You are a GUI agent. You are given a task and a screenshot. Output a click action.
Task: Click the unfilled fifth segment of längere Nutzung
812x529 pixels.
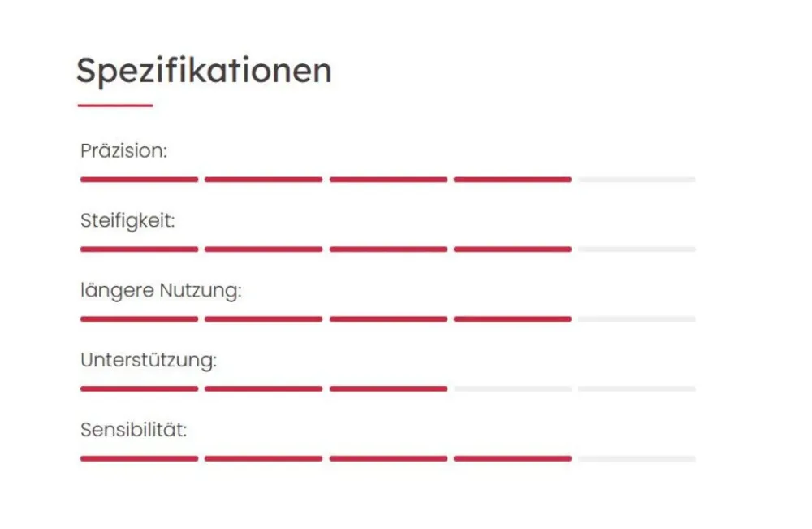tap(637, 319)
